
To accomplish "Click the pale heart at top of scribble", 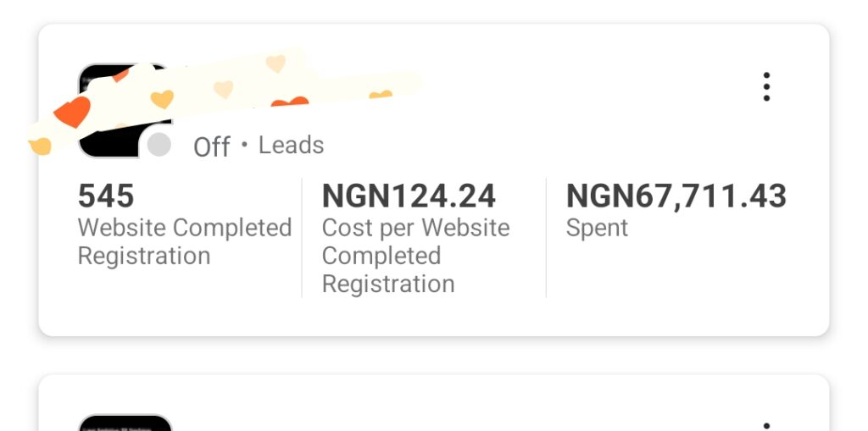I will [275, 63].
